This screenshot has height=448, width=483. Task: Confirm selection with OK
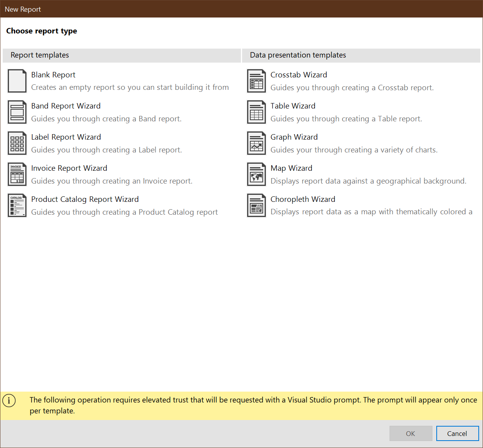tap(411, 433)
